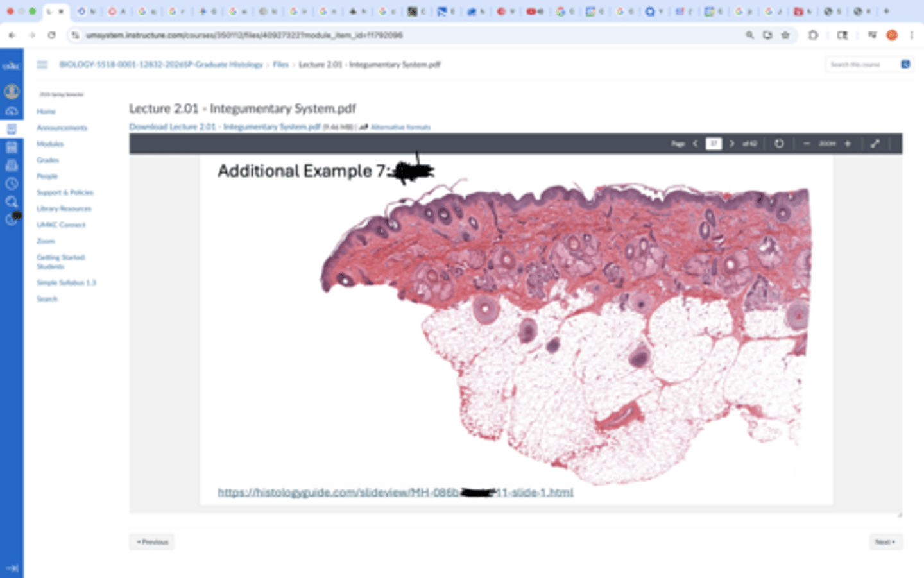Open Chrome side panel icon
This screenshot has height=578, width=924.
coord(843,35)
